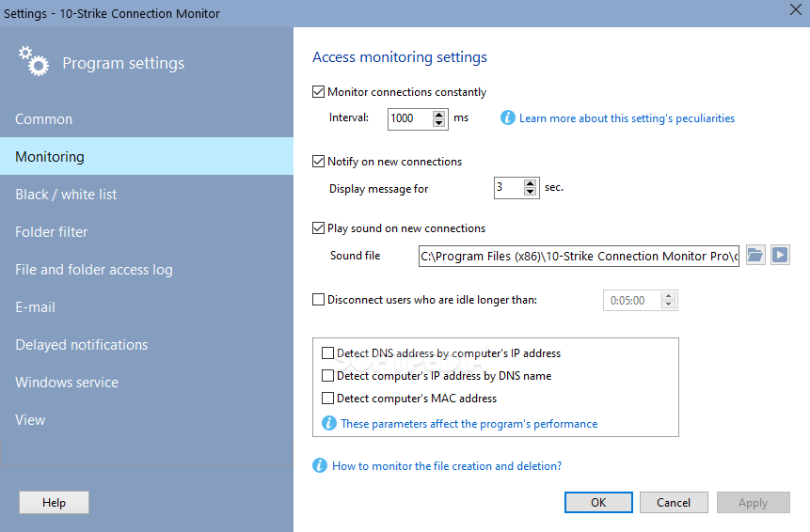The image size is (810, 532).
Task: Uncheck Monitor connections constantly
Action: click(318, 92)
